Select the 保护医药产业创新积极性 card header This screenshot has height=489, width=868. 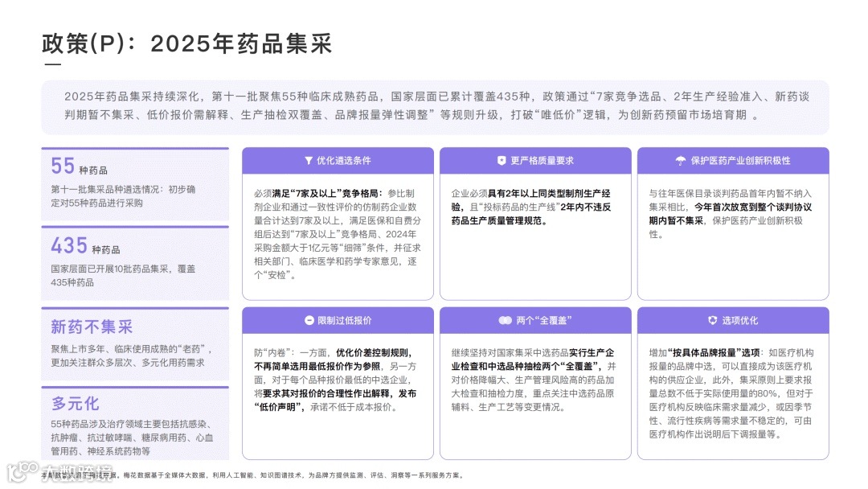tap(733, 161)
